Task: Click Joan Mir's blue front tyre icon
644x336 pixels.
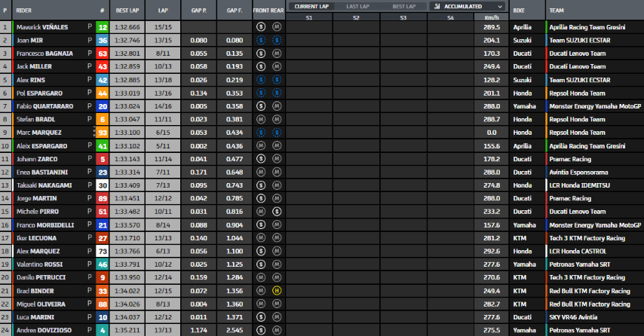Action: point(261,40)
